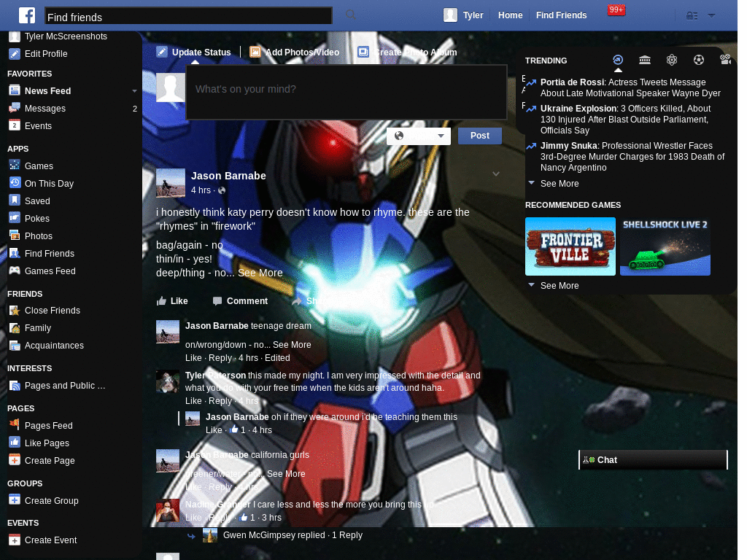Like Jason Barnabe's firework post
747x560 pixels.
point(172,300)
